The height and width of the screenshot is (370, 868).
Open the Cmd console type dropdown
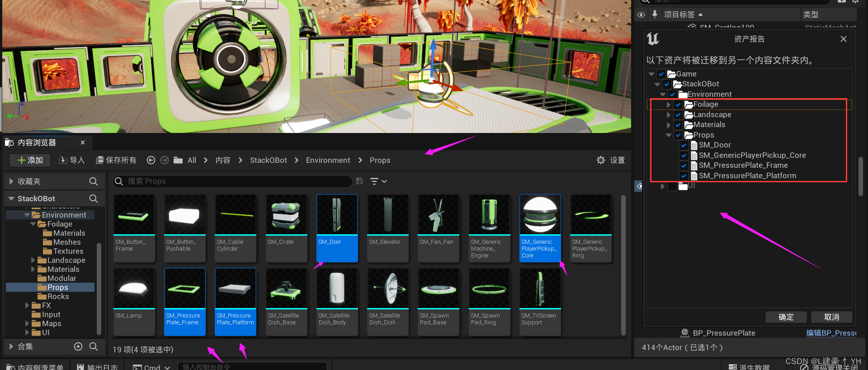[x=151, y=367]
